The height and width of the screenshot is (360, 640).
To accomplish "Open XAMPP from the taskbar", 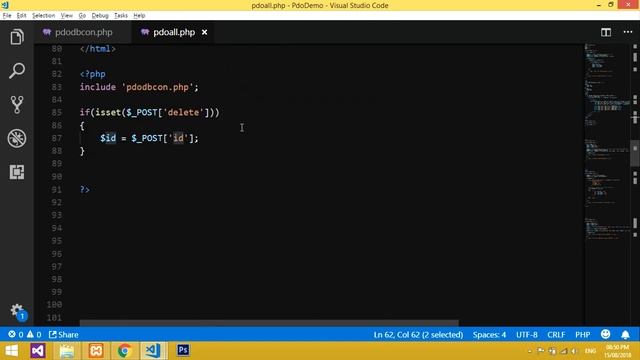I will [x=96, y=351].
